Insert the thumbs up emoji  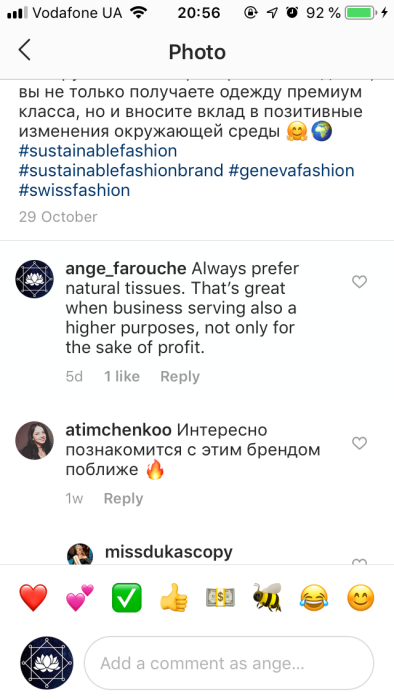point(174,598)
